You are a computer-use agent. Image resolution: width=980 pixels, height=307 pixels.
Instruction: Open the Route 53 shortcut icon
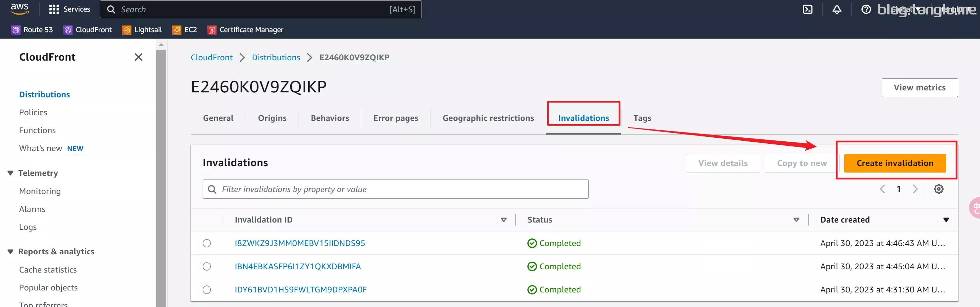click(x=16, y=30)
